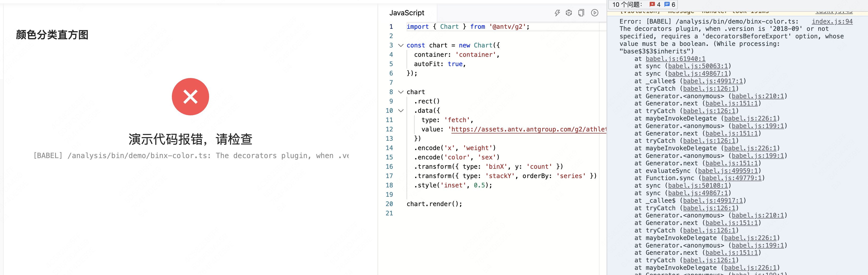Select line number 14 in the gutter

pyautogui.click(x=389, y=148)
